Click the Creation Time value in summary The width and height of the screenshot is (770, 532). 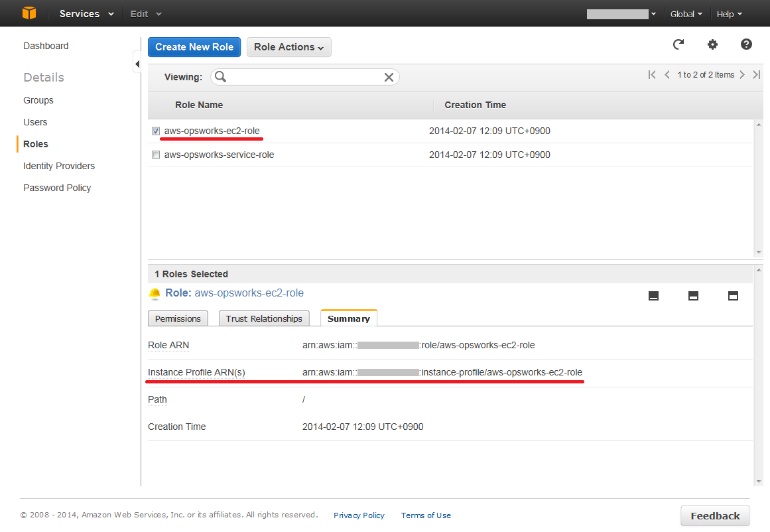click(362, 427)
